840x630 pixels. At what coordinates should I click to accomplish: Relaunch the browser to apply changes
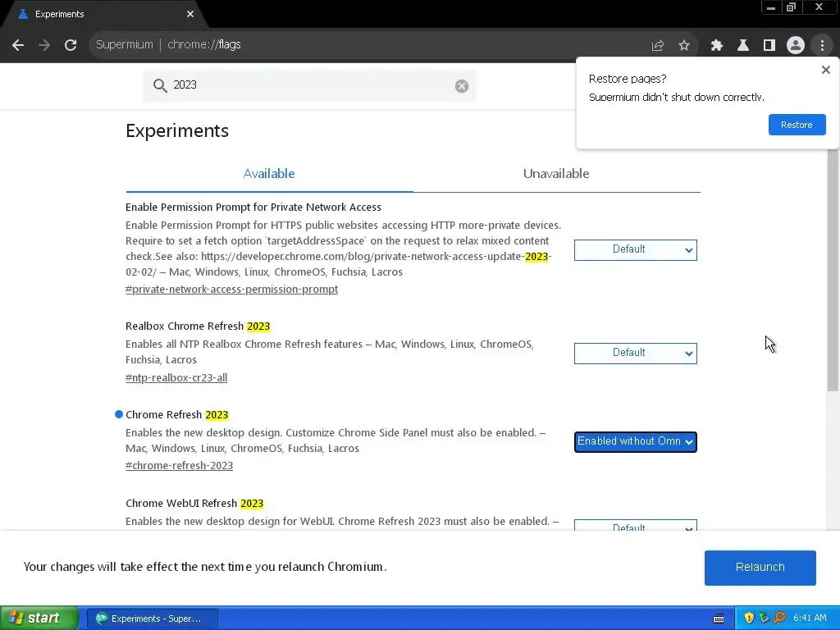point(760,568)
